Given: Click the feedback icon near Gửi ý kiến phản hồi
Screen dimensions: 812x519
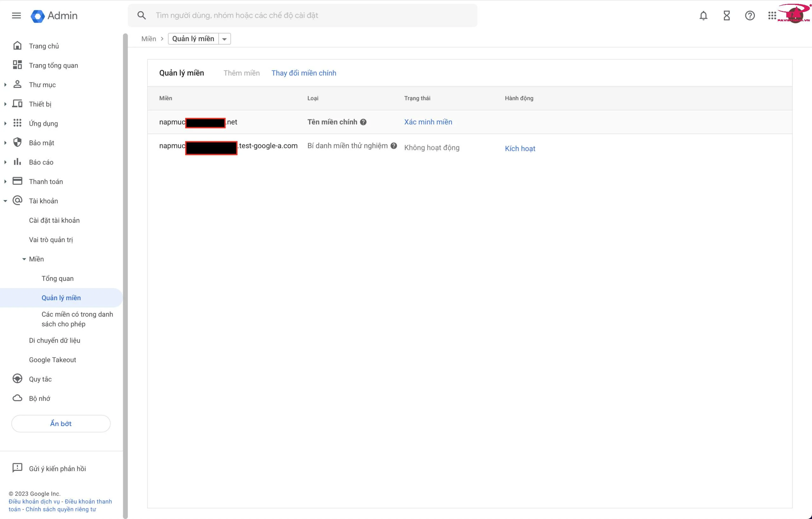Looking at the screenshot, I should pyautogui.click(x=17, y=468).
